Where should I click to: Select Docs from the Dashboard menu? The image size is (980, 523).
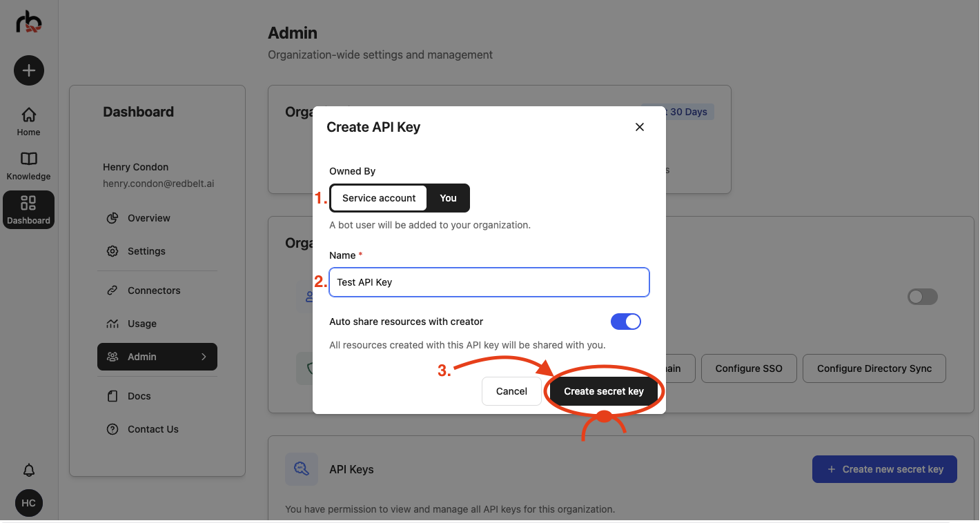point(138,395)
